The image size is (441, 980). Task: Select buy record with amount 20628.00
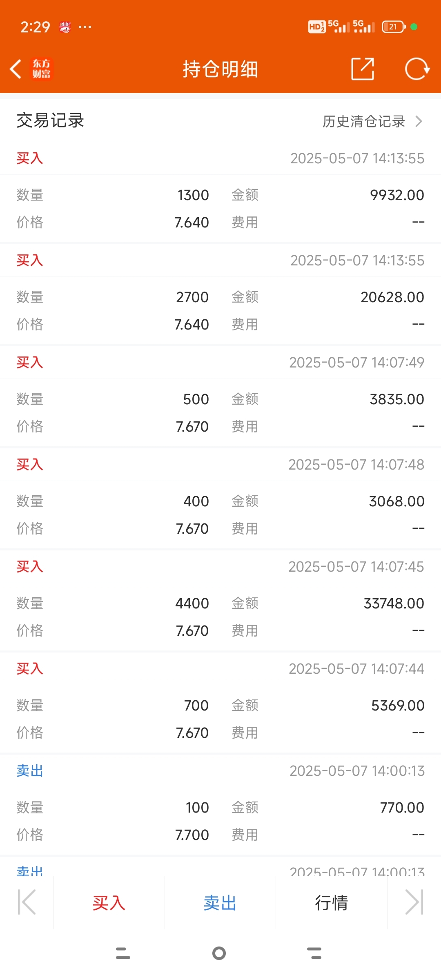click(220, 294)
